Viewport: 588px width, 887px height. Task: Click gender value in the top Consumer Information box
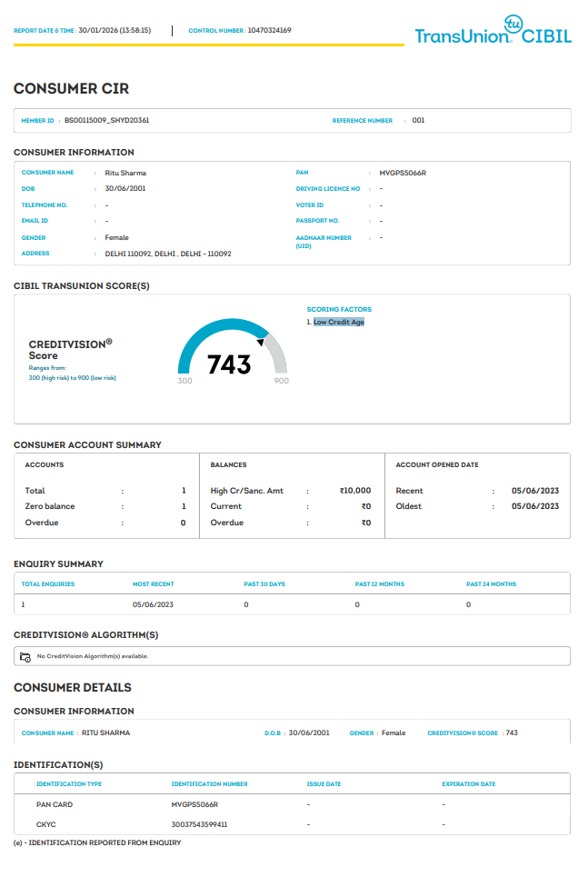(x=116, y=237)
